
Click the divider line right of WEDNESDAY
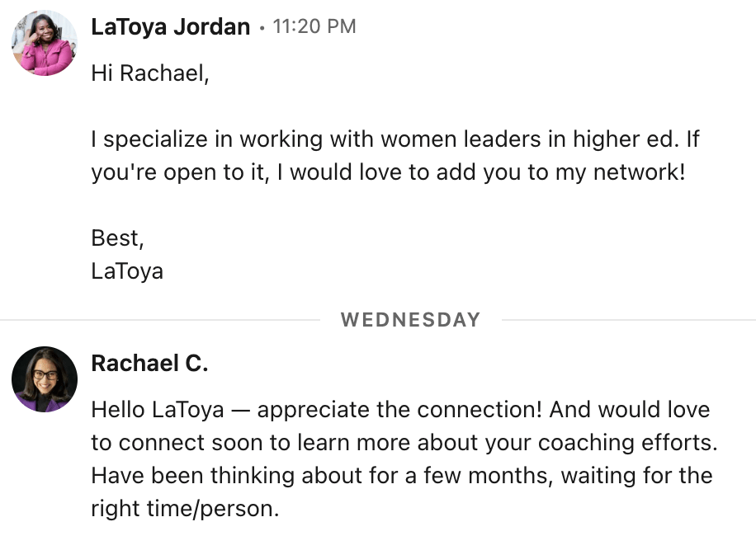pos(629,320)
